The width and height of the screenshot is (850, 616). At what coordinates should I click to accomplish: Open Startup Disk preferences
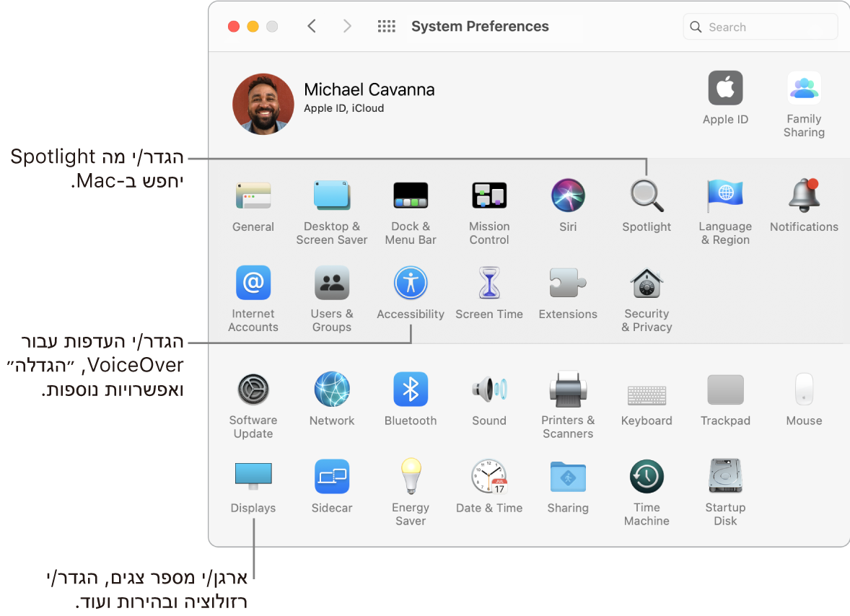pyautogui.click(x=725, y=475)
